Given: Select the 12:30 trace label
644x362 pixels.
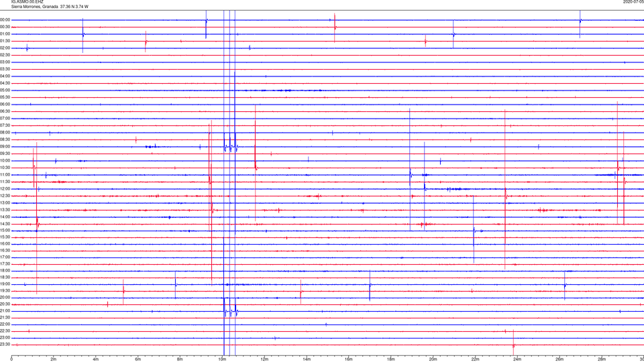Looking at the screenshot, I should point(5,196).
